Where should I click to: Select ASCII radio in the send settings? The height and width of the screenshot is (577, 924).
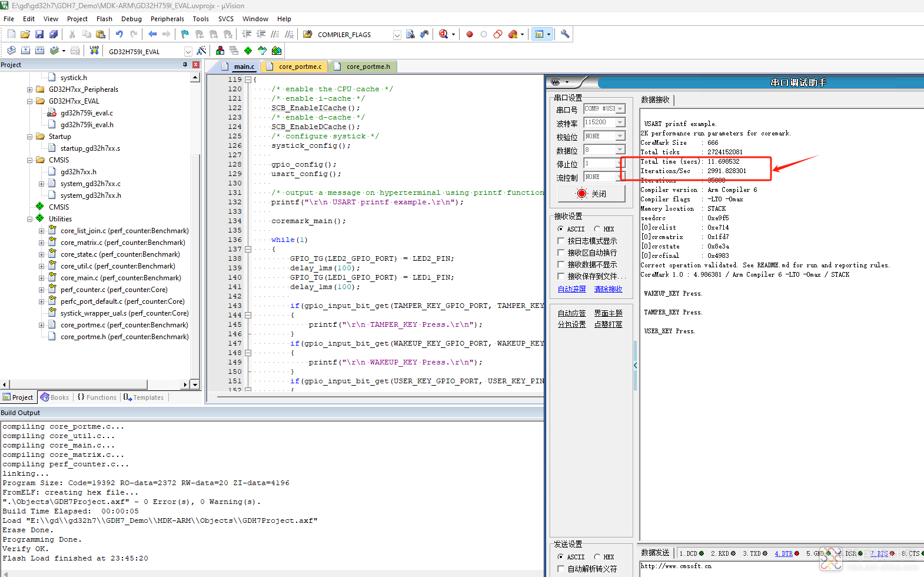coord(560,557)
